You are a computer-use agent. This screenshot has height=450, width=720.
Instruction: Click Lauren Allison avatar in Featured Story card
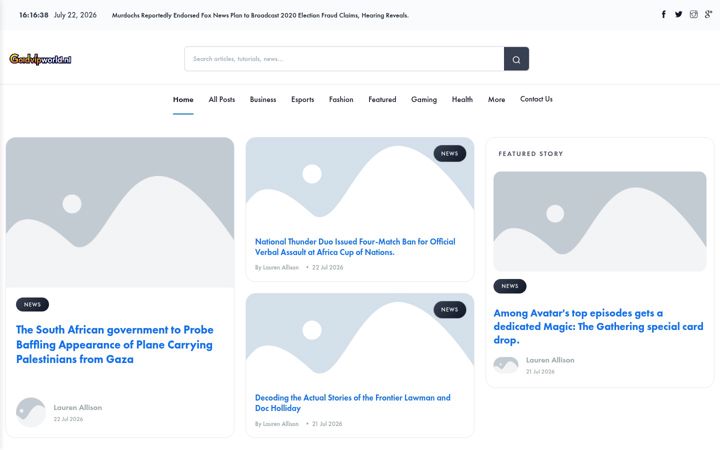point(506,365)
